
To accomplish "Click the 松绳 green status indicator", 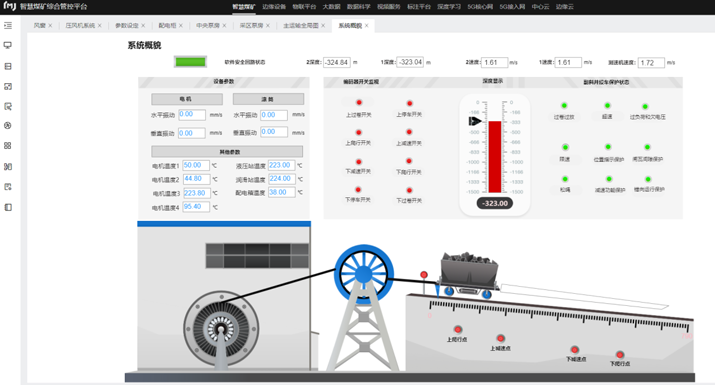I will click(565, 179).
